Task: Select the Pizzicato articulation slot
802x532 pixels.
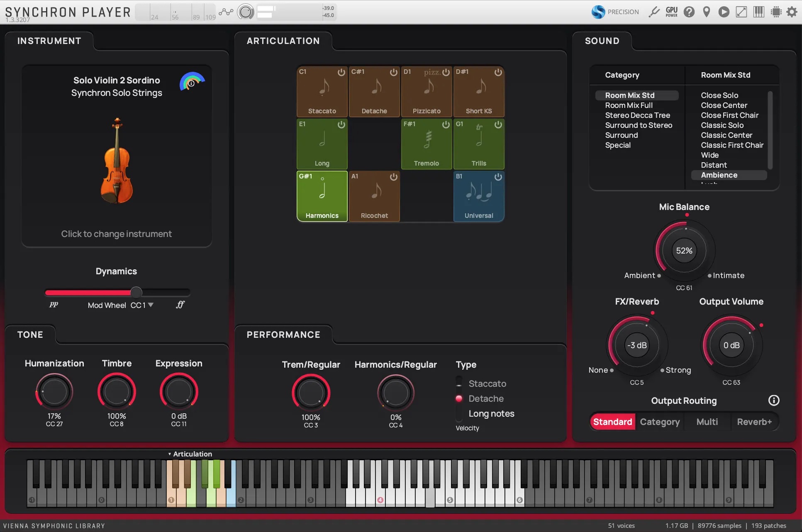Action: pyautogui.click(x=427, y=92)
